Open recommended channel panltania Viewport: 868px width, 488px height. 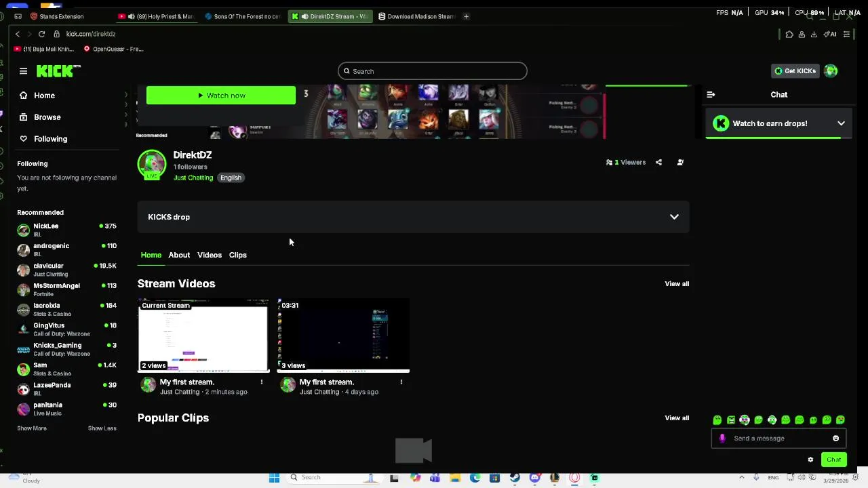coord(67,409)
